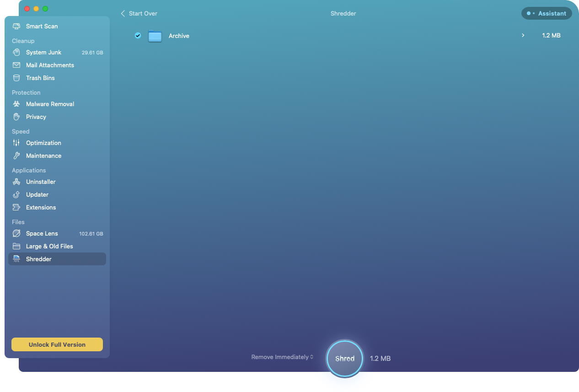This screenshot has height=392, width=579.
Task: Click the Start Over back arrow
Action: (123, 13)
